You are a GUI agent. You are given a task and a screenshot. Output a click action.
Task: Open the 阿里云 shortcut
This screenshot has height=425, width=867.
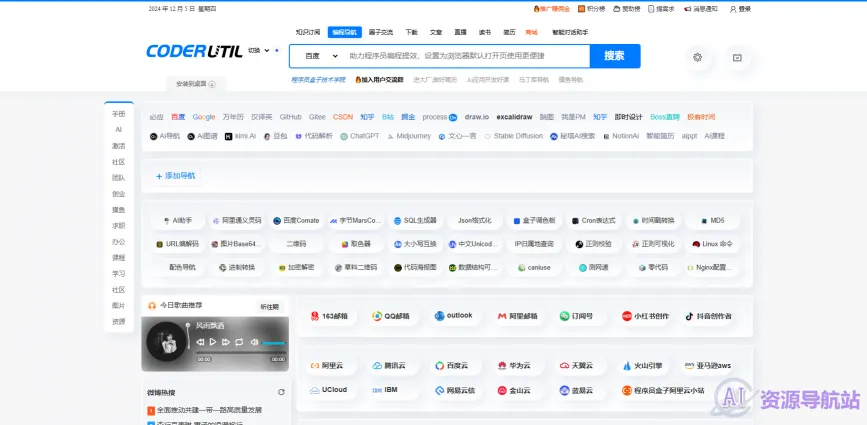tap(328, 365)
